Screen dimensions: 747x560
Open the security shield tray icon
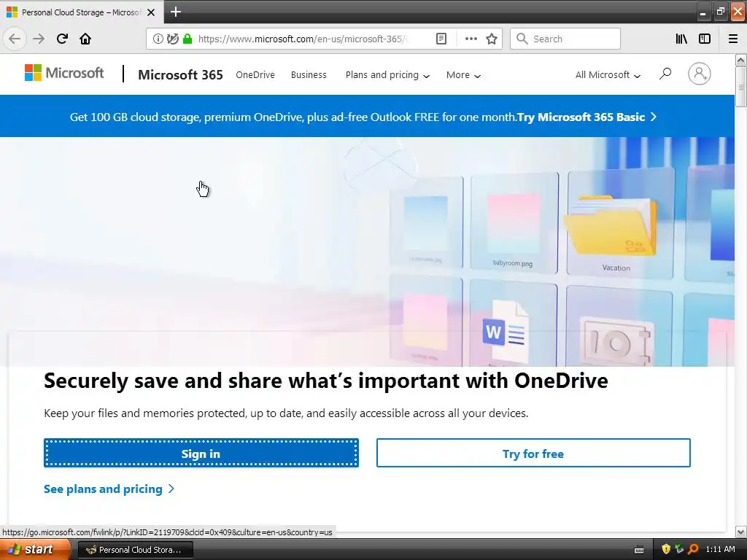click(x=666, y=550)
